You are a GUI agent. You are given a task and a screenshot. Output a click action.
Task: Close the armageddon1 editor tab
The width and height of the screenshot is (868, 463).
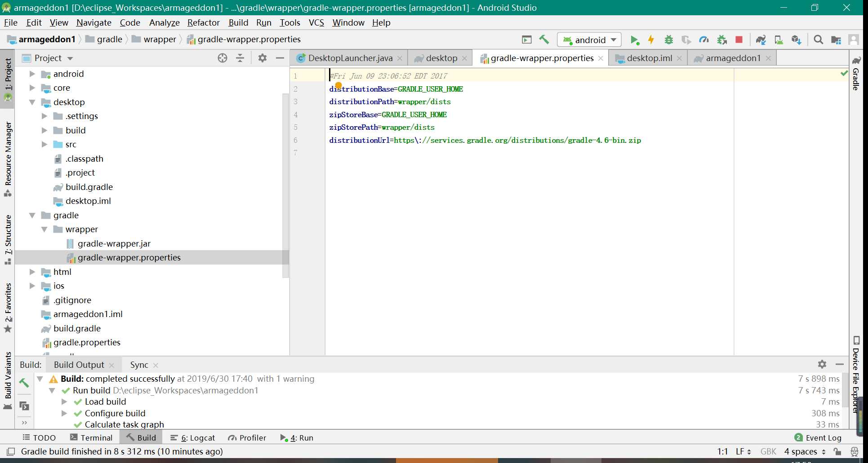point(768,58)
